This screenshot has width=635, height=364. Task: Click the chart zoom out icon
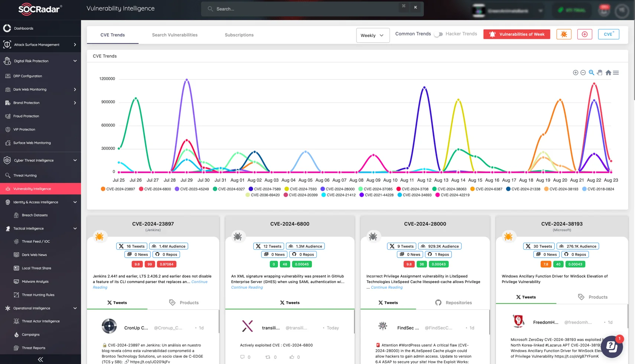pos(583,73)
